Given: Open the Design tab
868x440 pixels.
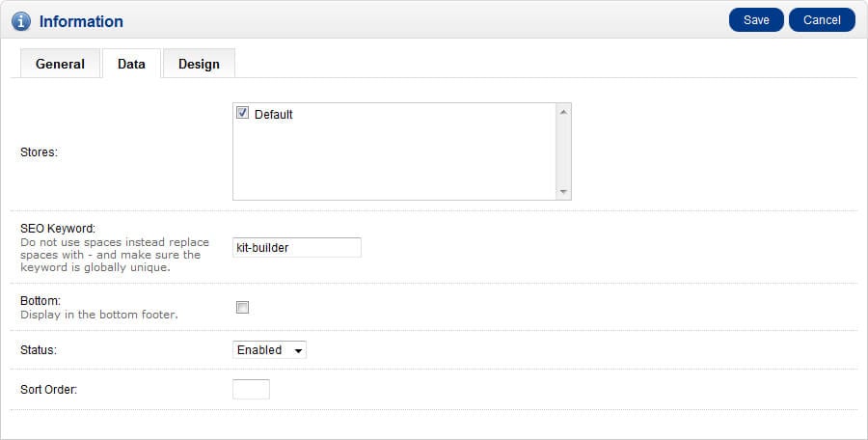Looking at the screenshot, I should coord(199,64).
